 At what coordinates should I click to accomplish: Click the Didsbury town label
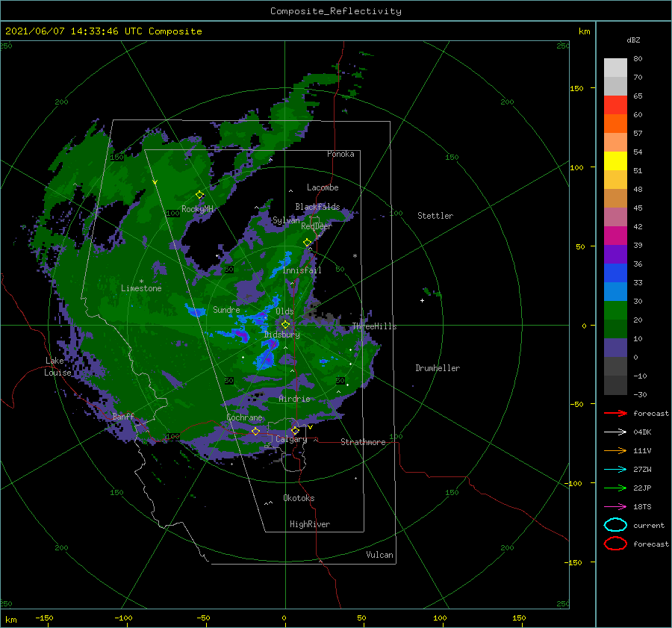pyautogui.click(x=282, y=335)
